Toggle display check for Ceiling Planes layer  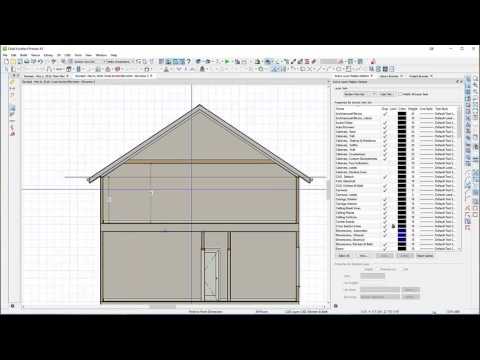385,213
